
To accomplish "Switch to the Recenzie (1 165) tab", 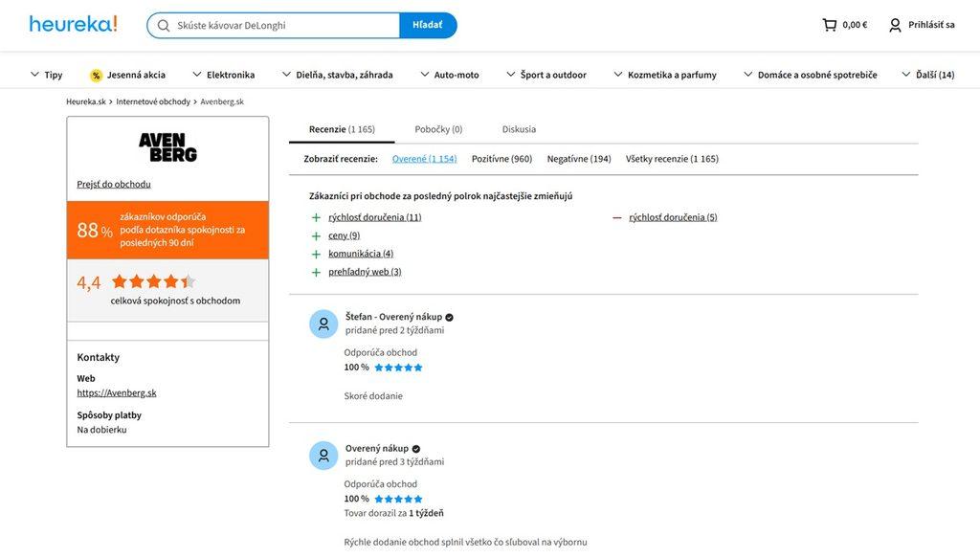I will coord(342,129).
